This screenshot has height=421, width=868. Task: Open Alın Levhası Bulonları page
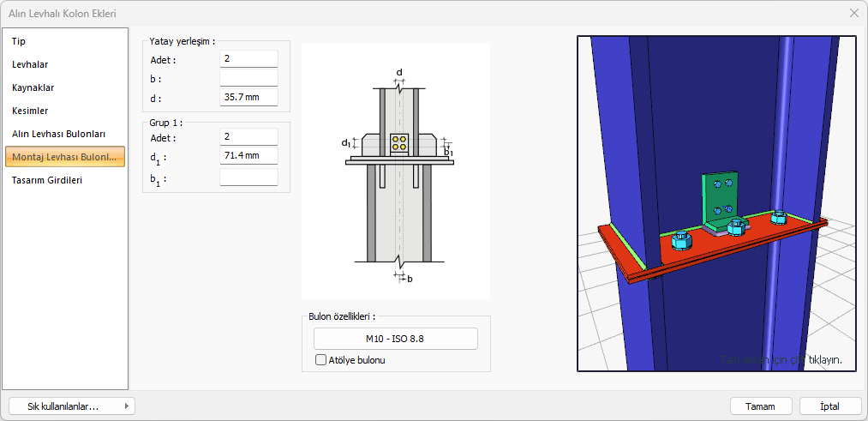click(58, 134)
